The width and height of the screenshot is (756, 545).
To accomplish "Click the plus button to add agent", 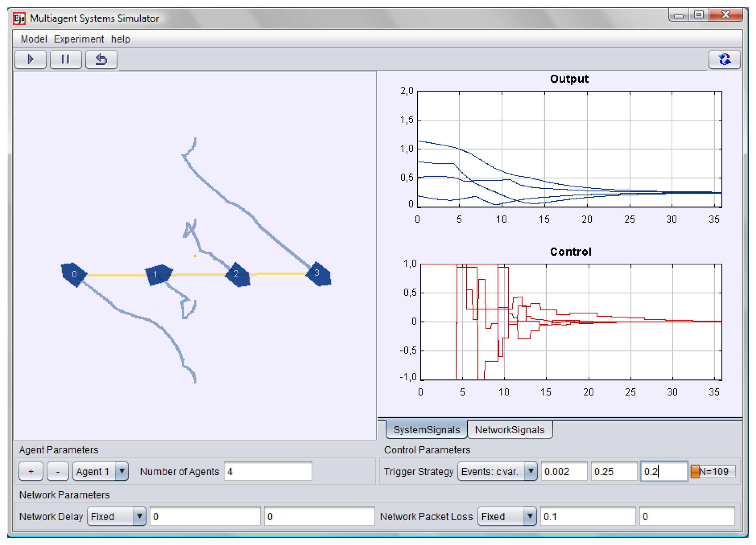I will click(x=31, y=471).
